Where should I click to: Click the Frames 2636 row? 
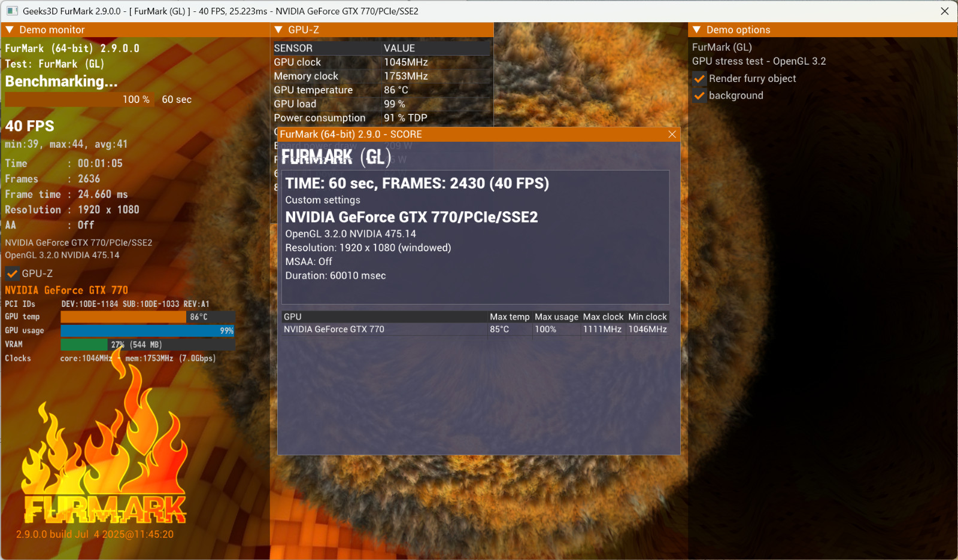(x=53, y=179)
